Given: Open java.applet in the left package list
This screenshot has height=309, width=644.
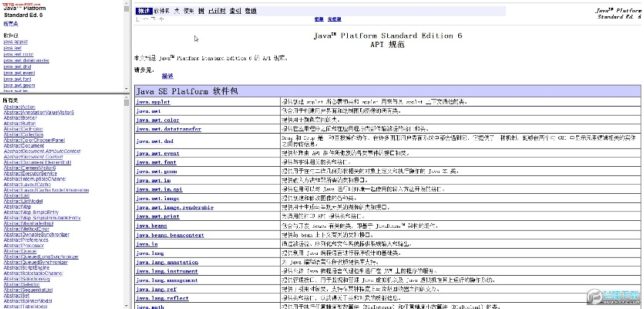Looking at the screenshot, I should (x=15, y=42).
